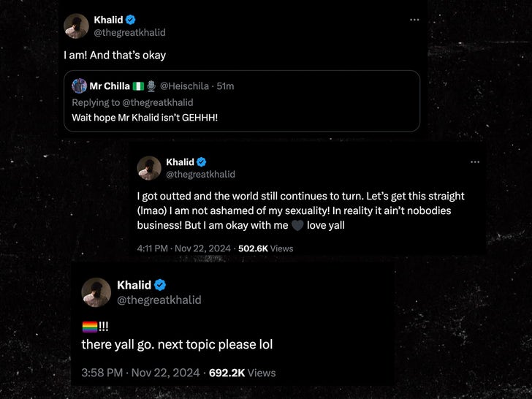The width and height of the screenshot is (532, 399).
Task: Open more options on the "I got outted" tweet
Action: coord(475,162)
